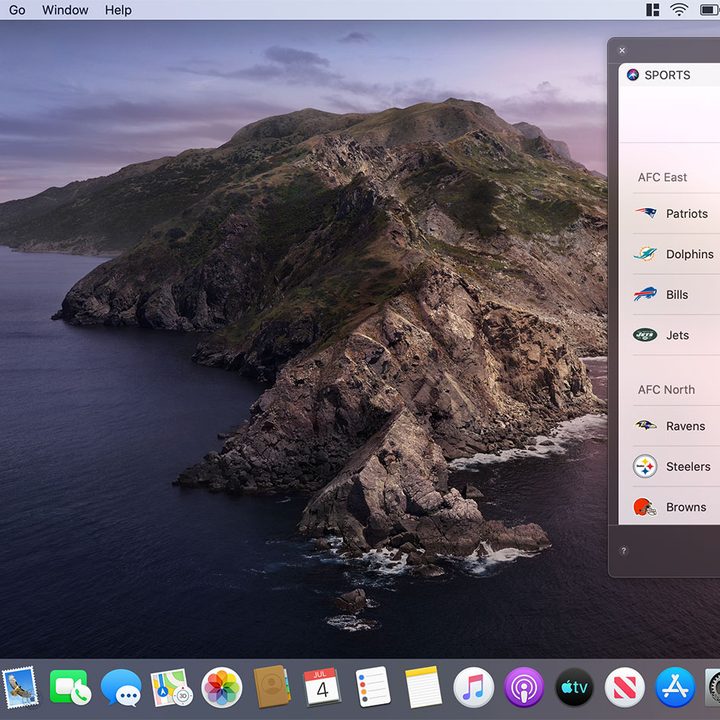Select the Ravens team name

(685, 426)
